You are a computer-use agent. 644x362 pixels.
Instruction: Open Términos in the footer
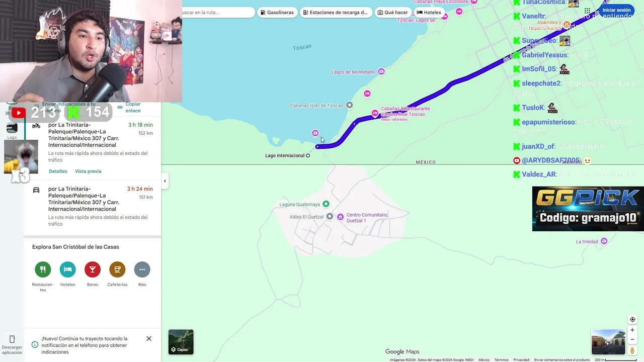pyautogui.click(x=501, y=360)
